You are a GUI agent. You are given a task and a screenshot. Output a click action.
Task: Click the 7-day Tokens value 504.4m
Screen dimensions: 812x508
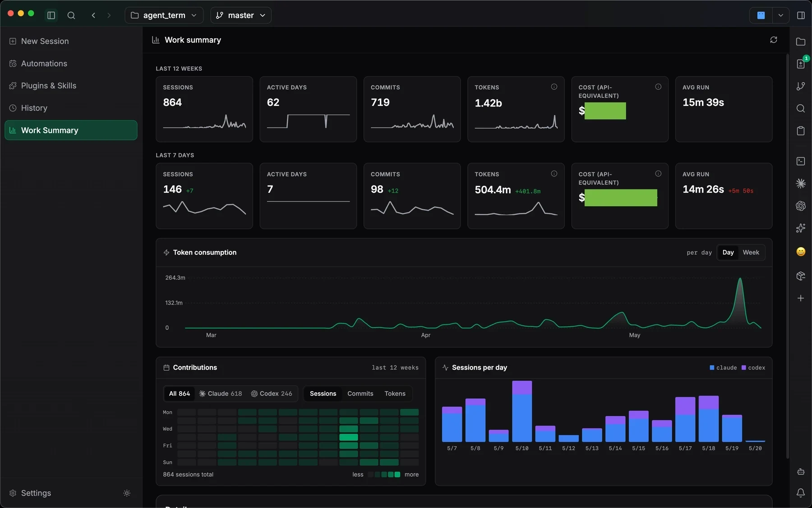point(493,190)
